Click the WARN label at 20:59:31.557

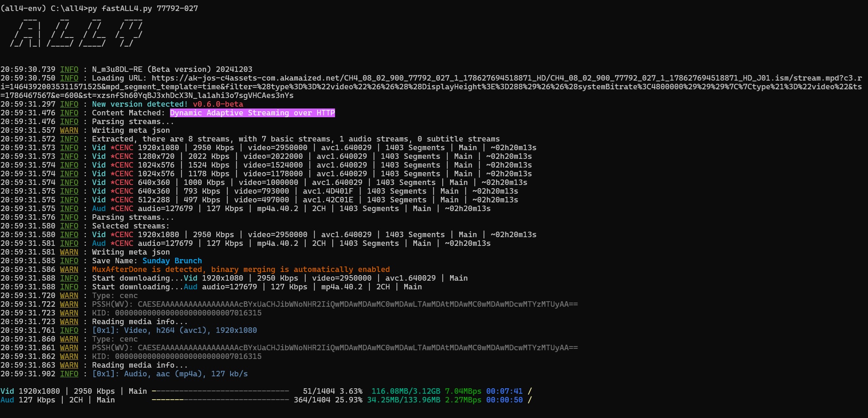tap(69, 130)
